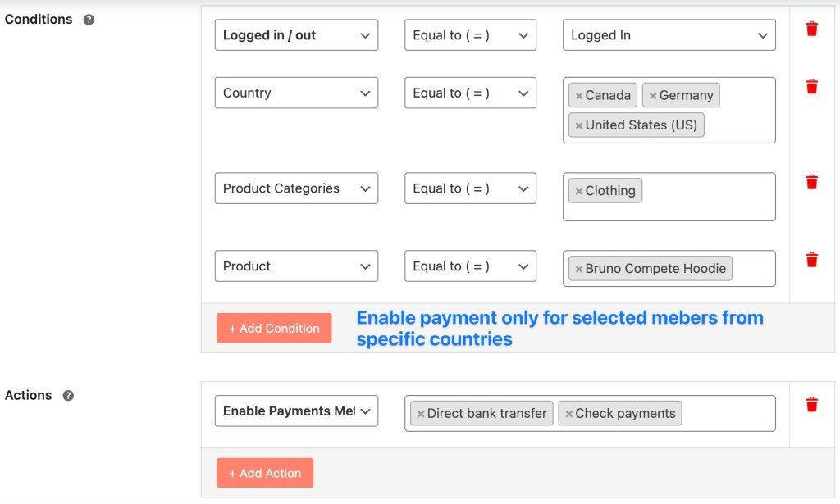Delete the Product condition row
This screenshot has width=840, height=504.
pos(811,260)
